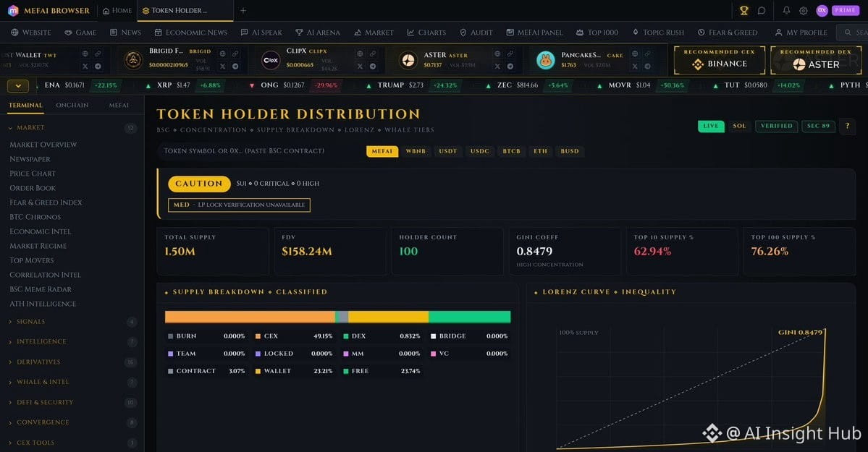This screenshot has height=452, width=868.
Task: Click the search box in nav bar
Action: click(x=853, y=33)
